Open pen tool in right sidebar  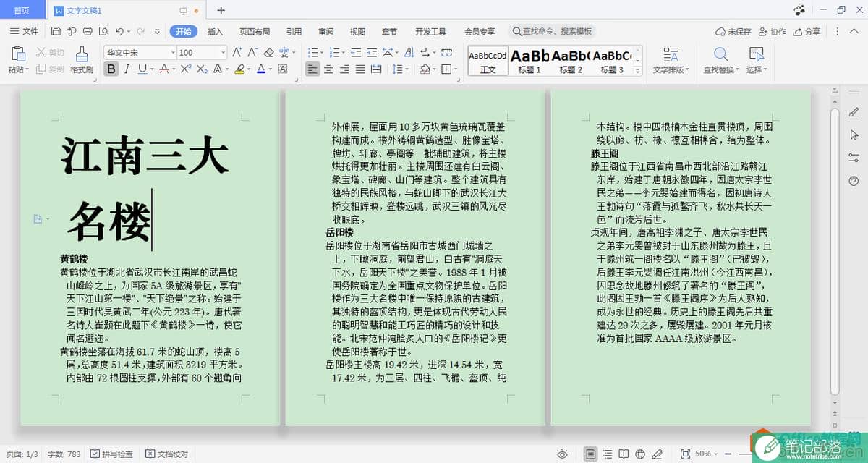(854, 112)
